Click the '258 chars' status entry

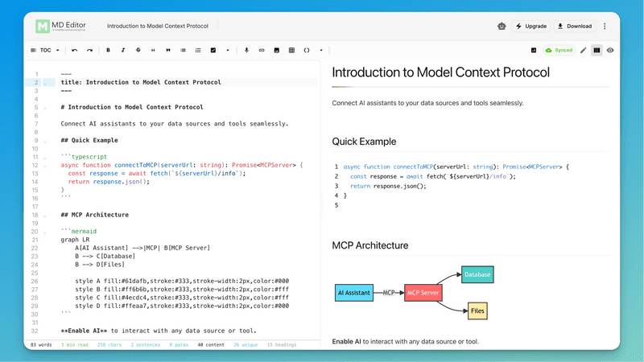coord(109,345)
